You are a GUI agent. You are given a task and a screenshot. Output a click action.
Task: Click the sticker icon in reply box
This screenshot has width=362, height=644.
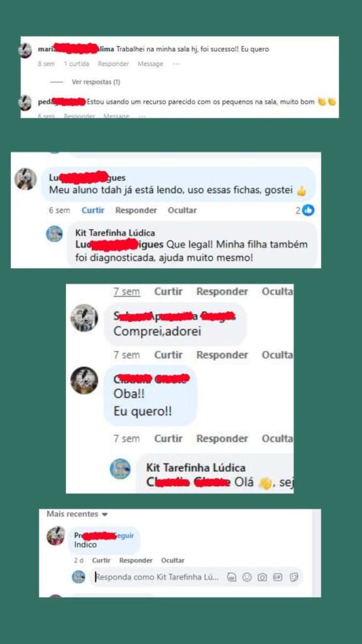pos(293,577)
